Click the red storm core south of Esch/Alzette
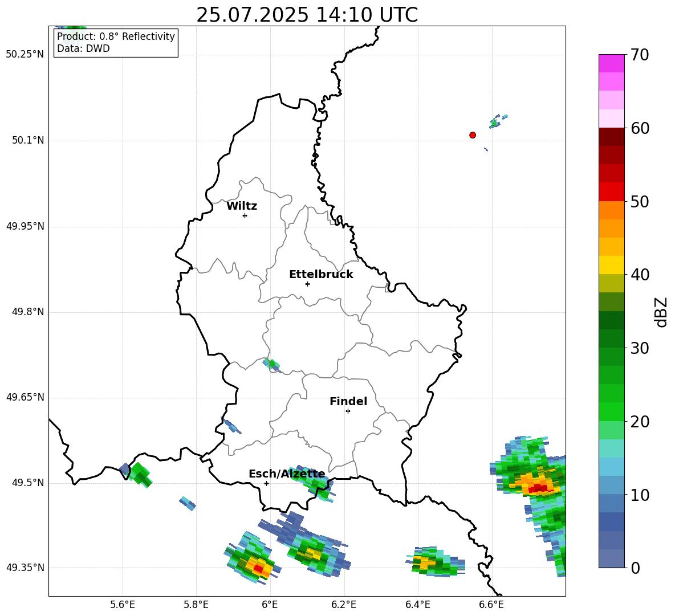The image size is (675, 616). pyautogui.click(x=258, y=568)
